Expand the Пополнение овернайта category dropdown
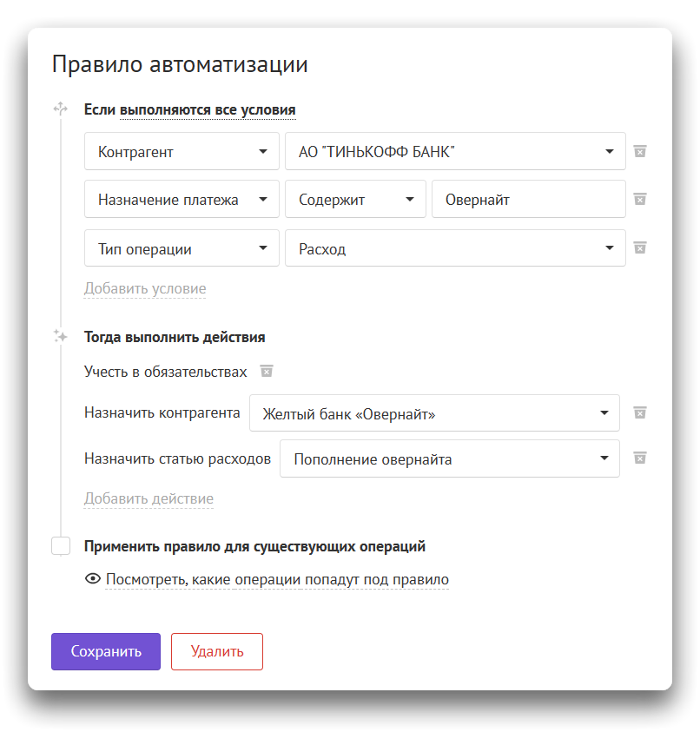The height and width of the screenshot is (732, 700). point(449,459)
